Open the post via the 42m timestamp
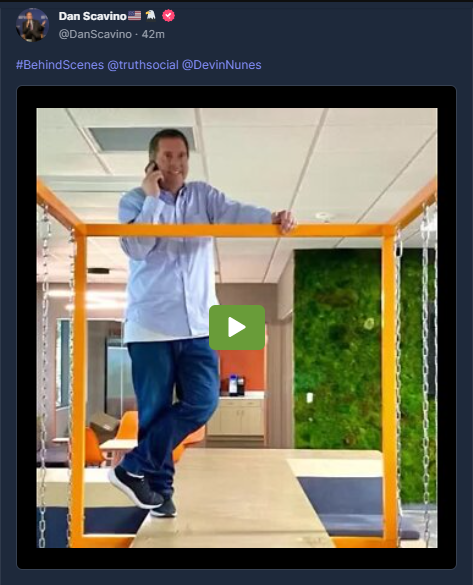This screenshot has width=473, height=585. click(153, 34)
